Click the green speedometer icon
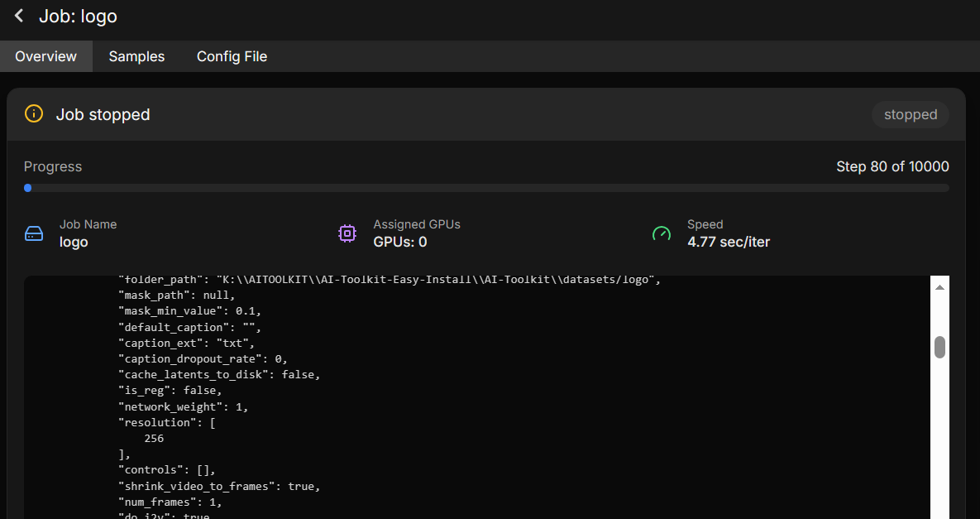 662,233
